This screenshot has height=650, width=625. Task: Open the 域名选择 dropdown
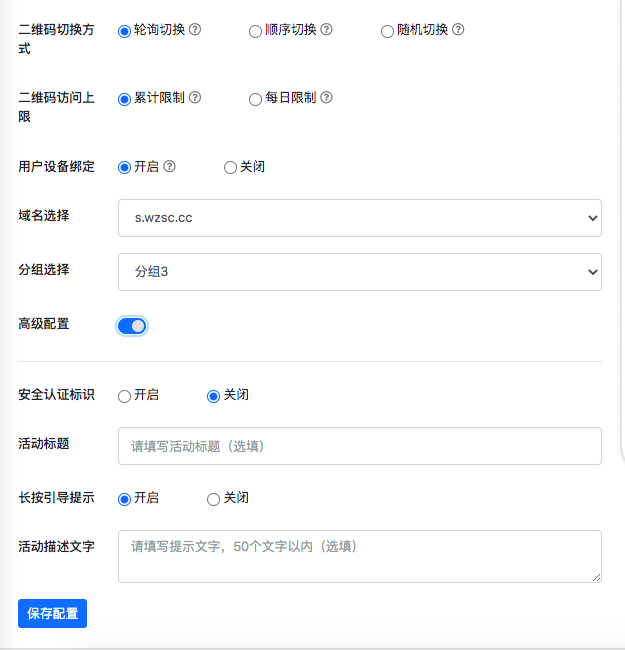[x=360, y=218]
